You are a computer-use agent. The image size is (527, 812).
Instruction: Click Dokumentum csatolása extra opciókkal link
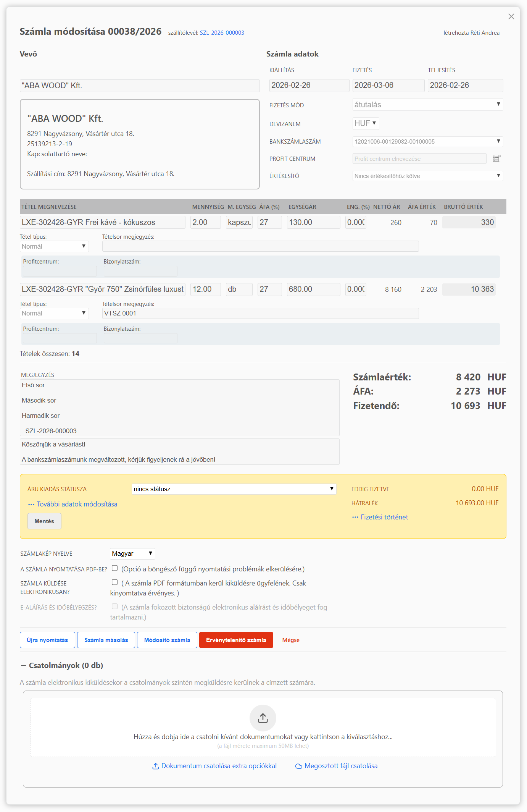214,766
